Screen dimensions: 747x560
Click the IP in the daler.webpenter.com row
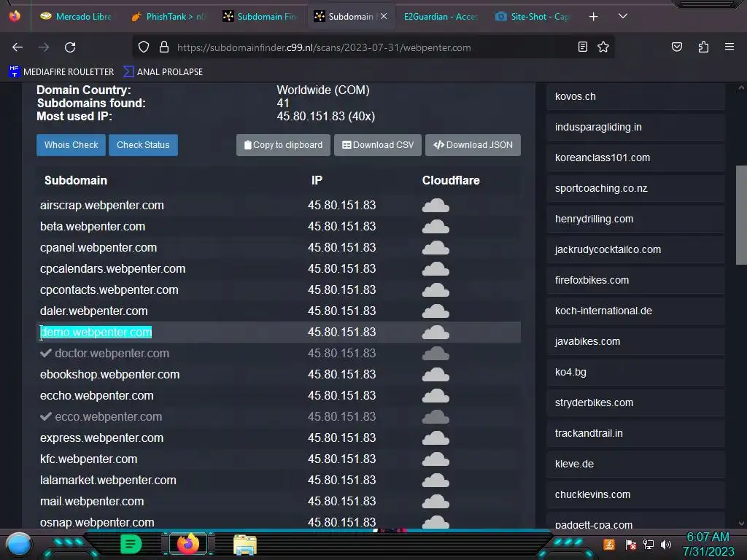341,311
